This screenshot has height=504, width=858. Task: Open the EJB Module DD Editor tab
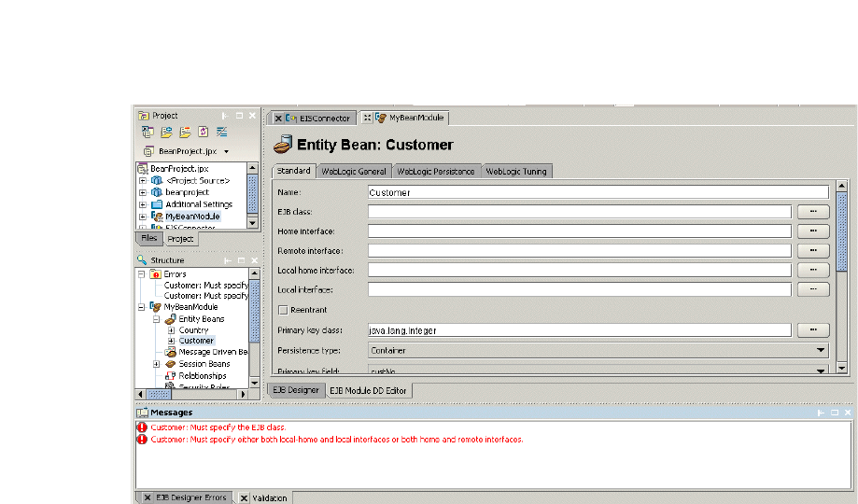tap(369, 390)
